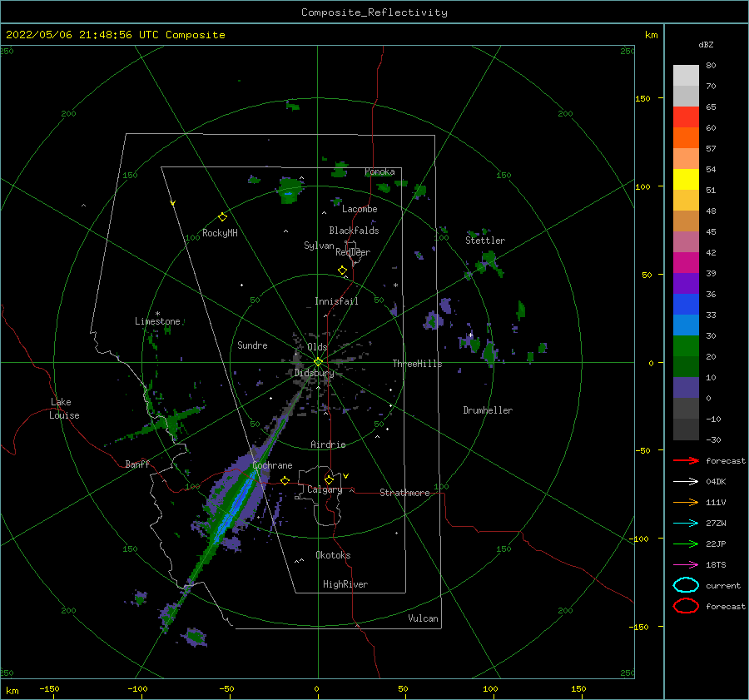Click the Strathmore town label
Image resolution: width=749 pixels, height=700 pixels.
(404, 493)
